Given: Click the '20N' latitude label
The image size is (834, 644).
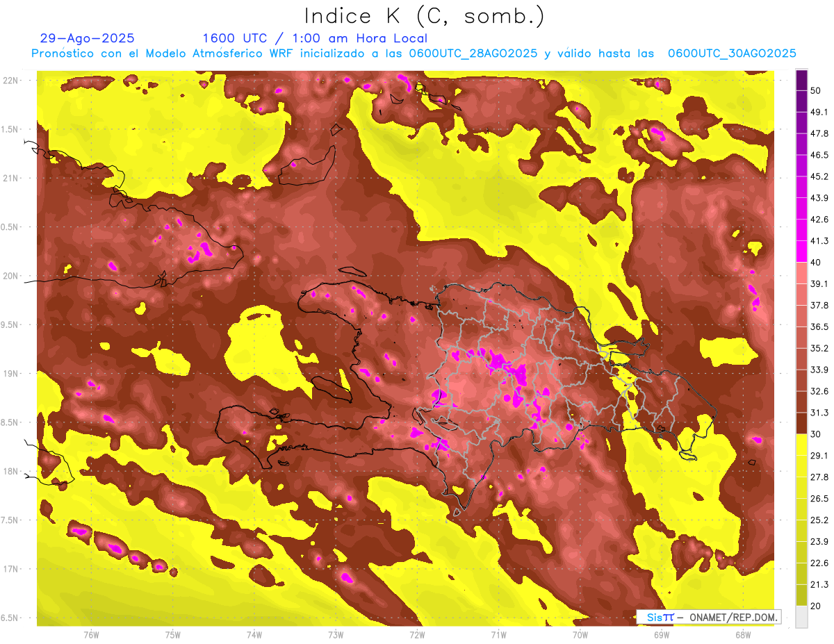Looking at the screenshot, I should click(10, 276).
